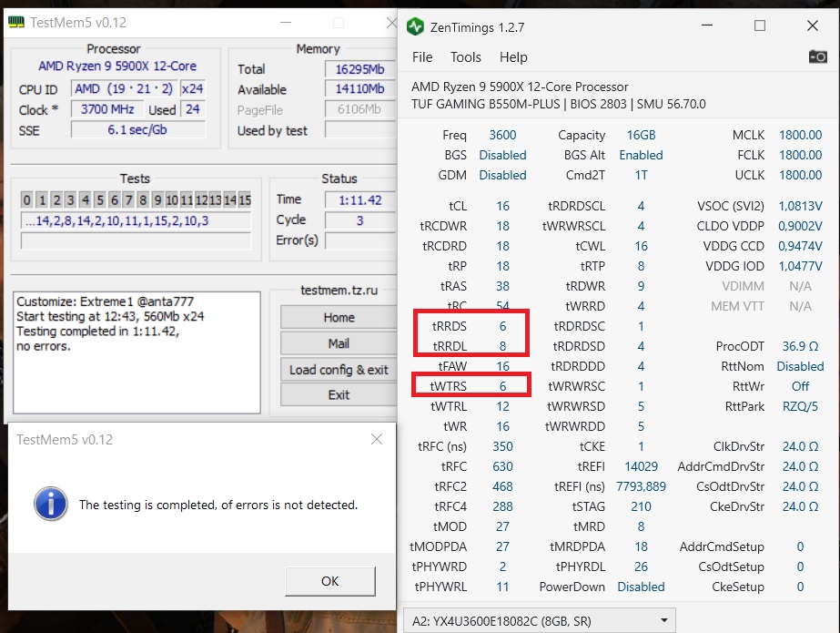Click the Cmd2T value 1T
Image resolution: width=840 pixels, height=633 pixels.
pyautogui.click(x=641, y=175)
